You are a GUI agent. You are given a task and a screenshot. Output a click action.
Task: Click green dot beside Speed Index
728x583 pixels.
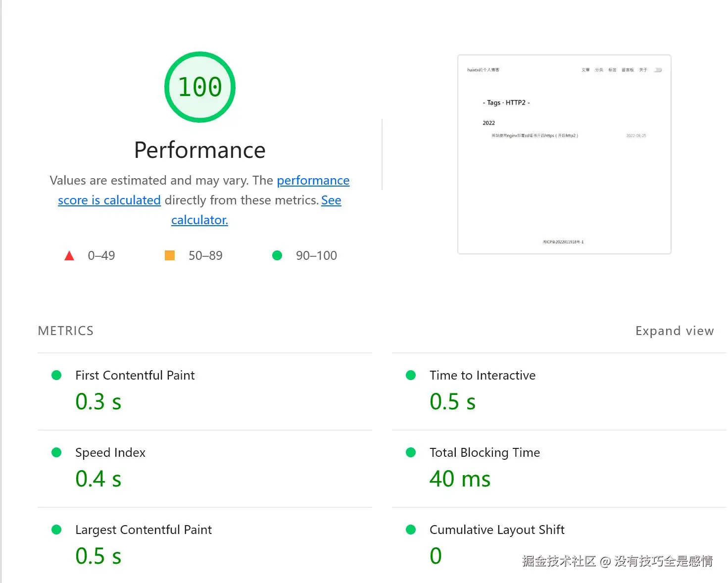[56, 452]
